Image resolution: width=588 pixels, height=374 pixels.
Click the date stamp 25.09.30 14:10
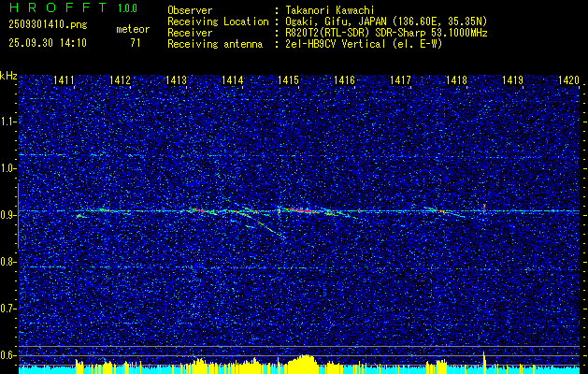point(48,43)
